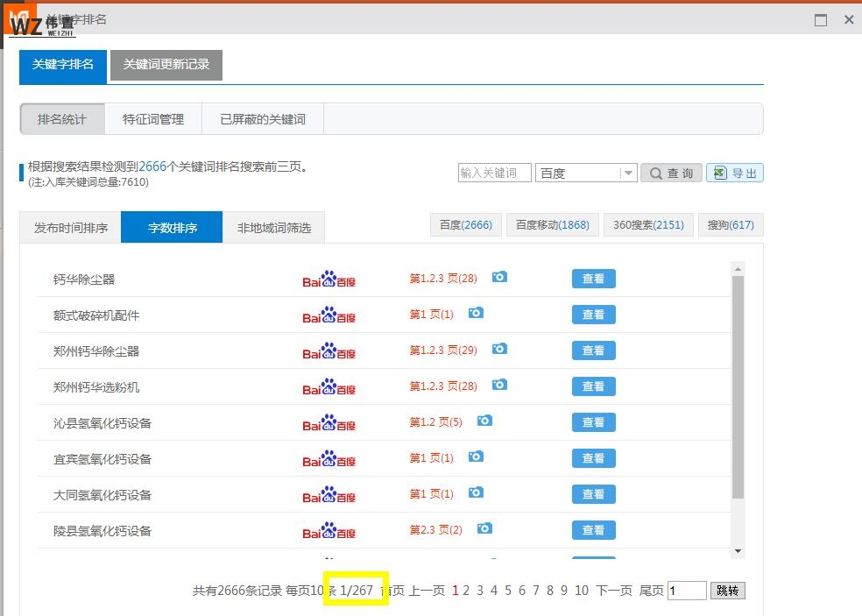Click the page number input before 跳转
This screenshot has height=616, width=862.
pos(687,590)
